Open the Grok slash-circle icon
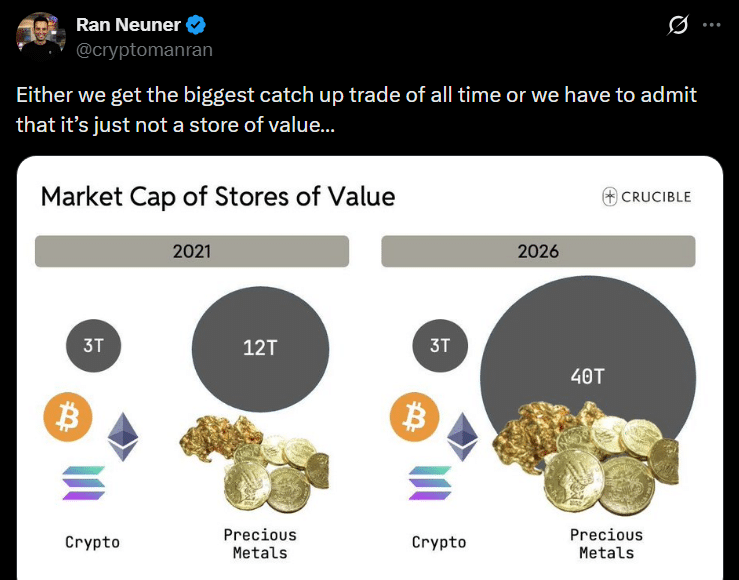Viewport: 739px width, 580px height. pyautogui.click(x=678, y=26)
